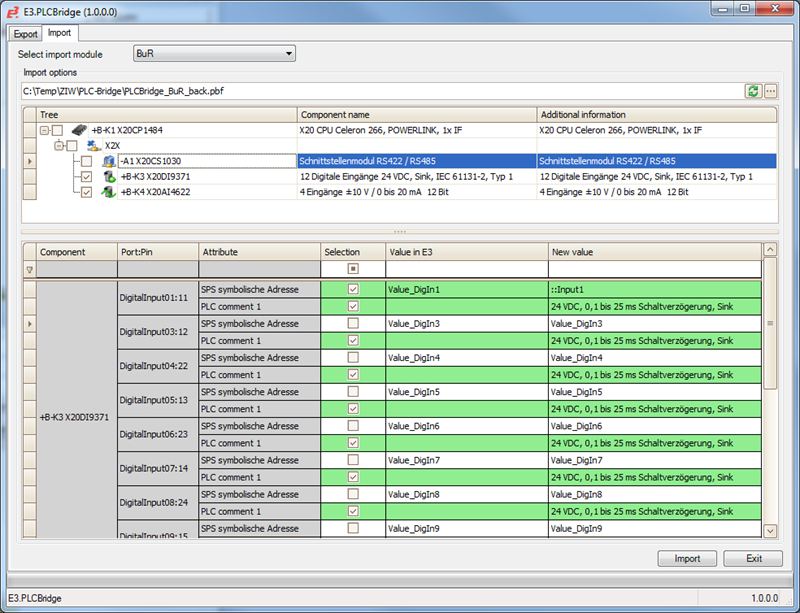This screenshot has width=800, height=613.
Task: Click the import file path field
Action: 380,91
